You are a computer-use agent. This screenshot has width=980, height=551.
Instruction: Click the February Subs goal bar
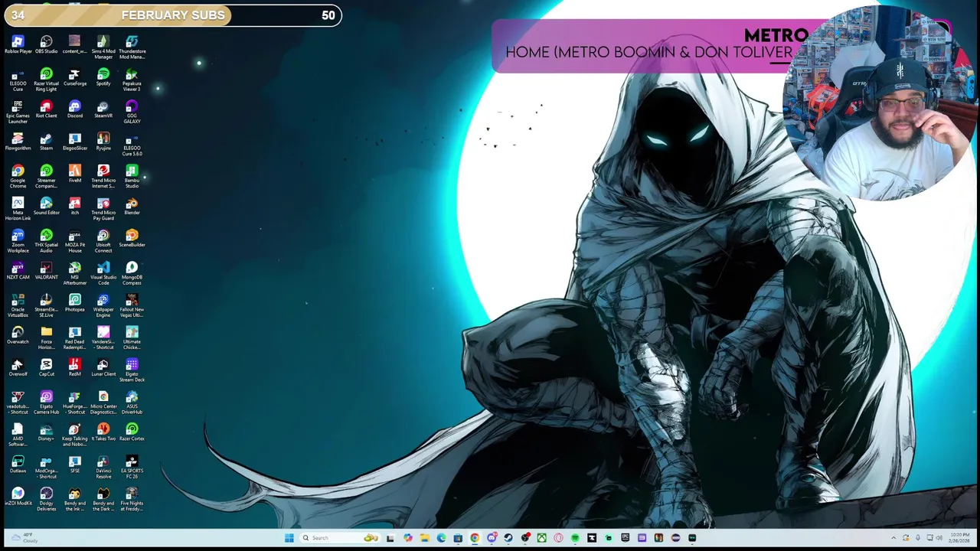point(172,15)
